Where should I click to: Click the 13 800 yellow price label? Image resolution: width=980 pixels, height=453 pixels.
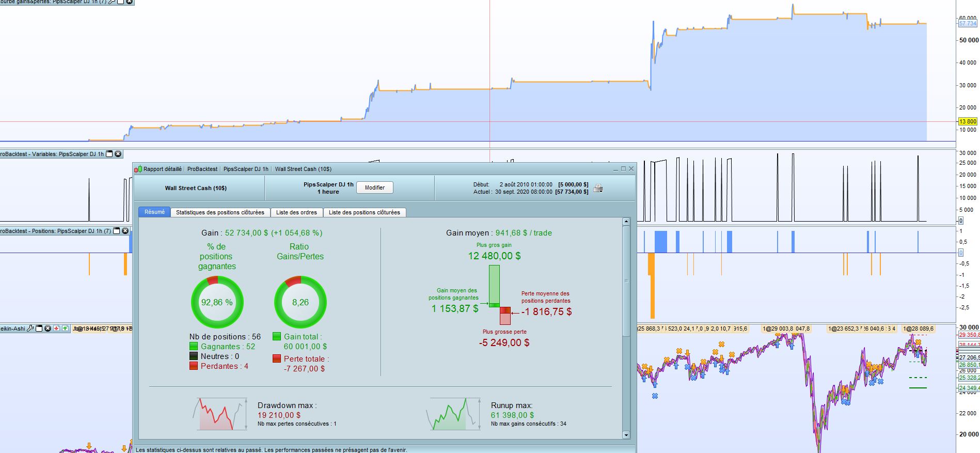(968, 122)
